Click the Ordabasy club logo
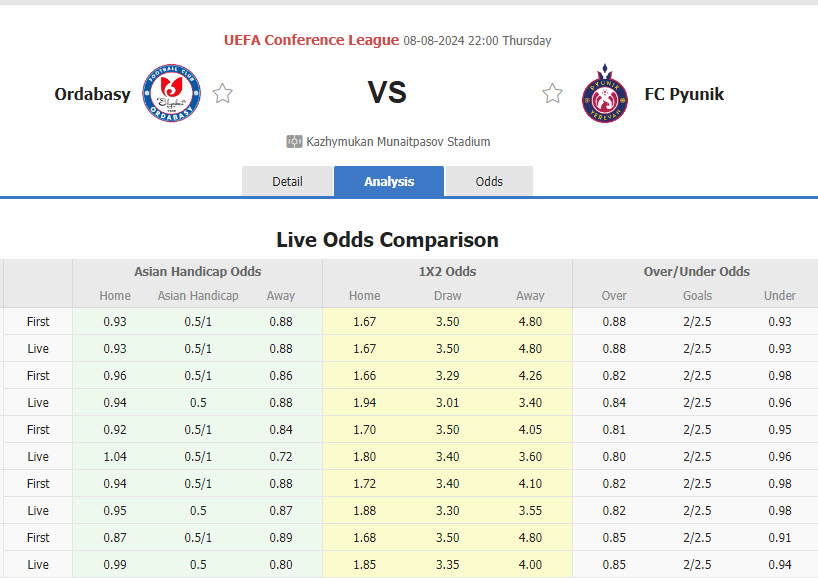The height and width of the screenshot is (578, 818). click(x=172, y=94)
